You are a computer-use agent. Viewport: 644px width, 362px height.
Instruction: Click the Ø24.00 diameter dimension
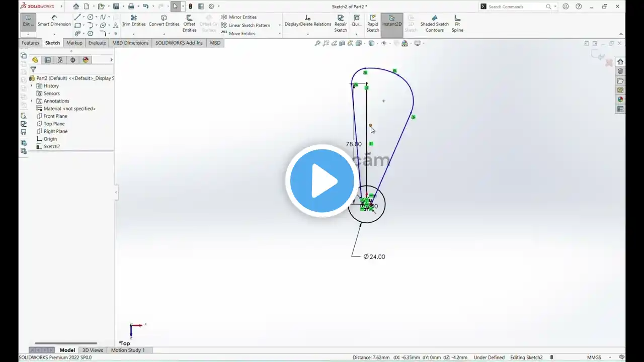pos(374,256)
